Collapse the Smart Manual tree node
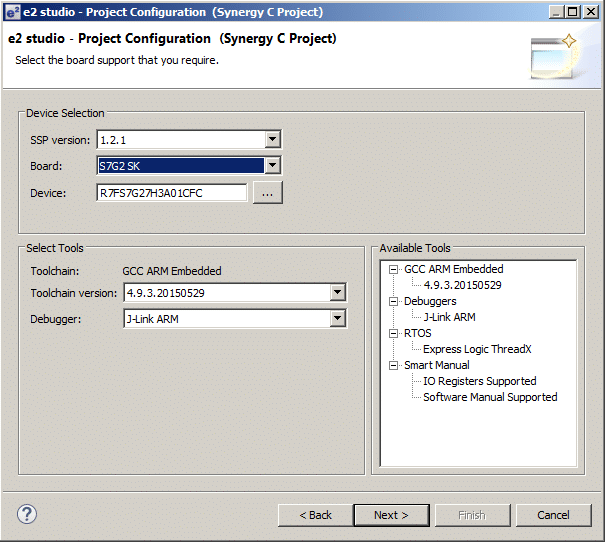 pyautogui.click(x=394, y=366)
